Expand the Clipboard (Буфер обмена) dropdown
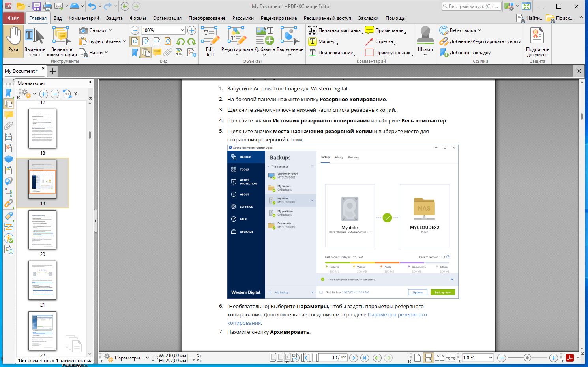 [124, 41]
